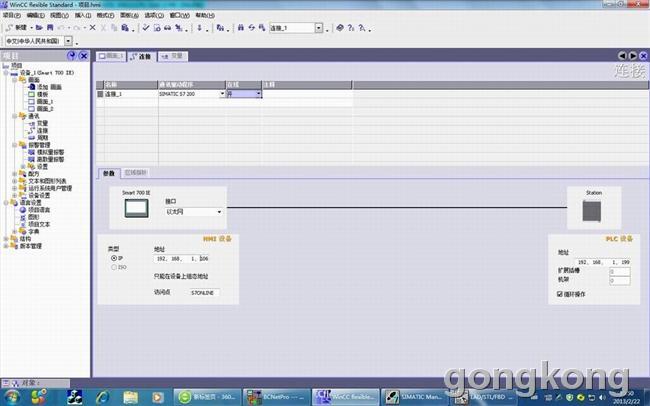
Task: Open Windows Start menu button
Action: click(x=11, y=397)
